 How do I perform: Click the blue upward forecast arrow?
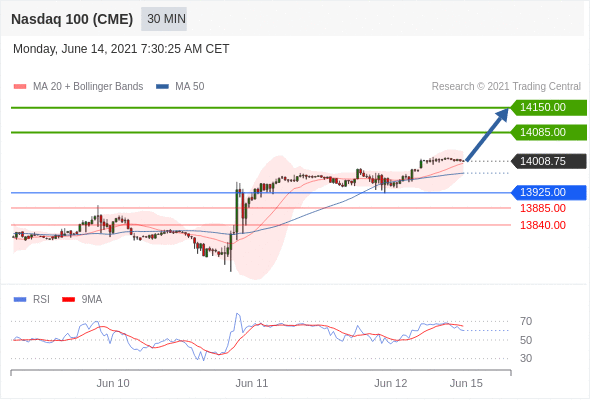pos(488,135)
